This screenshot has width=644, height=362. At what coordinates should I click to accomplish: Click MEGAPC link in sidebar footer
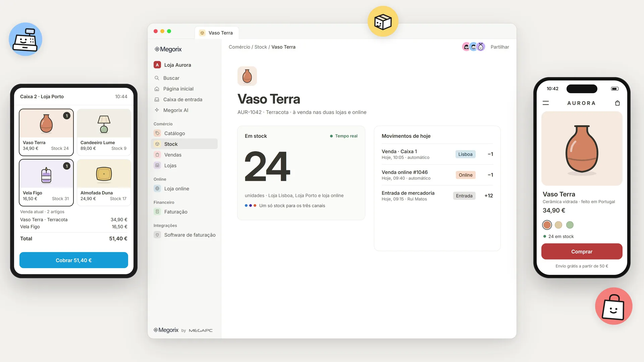[201, 330]
